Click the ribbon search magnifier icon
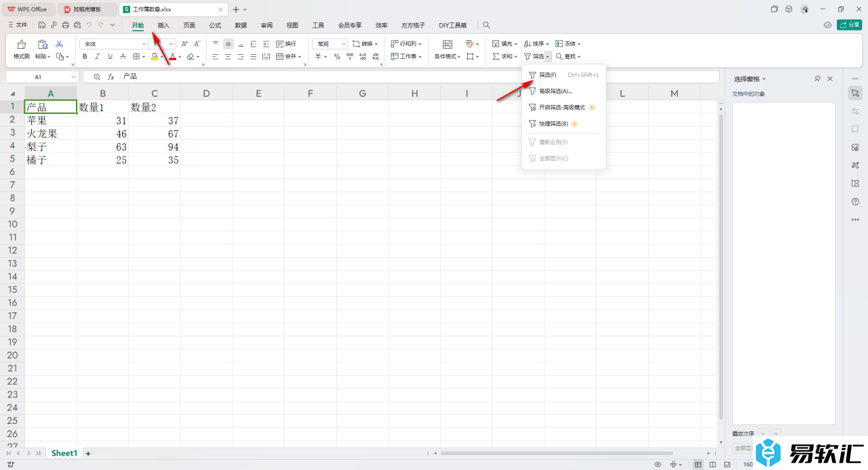This screenshot has width=868, height=470. click(x=486, y=25)
